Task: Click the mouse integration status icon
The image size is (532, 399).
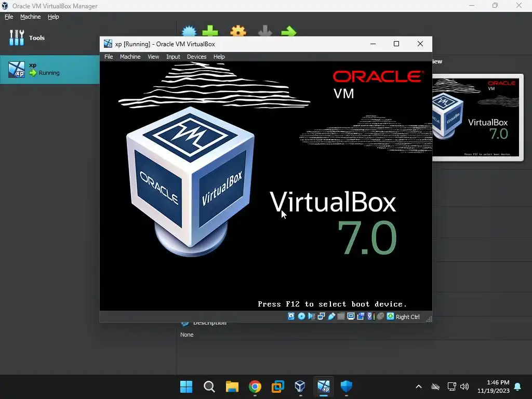Action: pos(381,316)
